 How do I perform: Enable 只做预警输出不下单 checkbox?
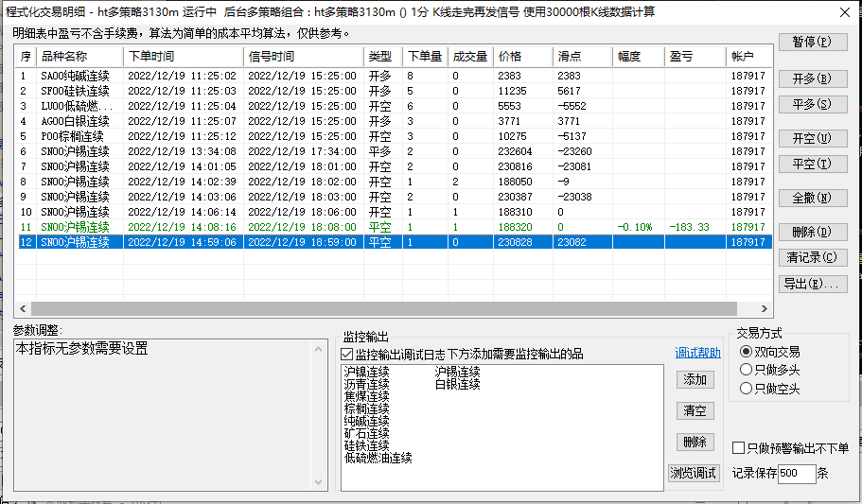click(739, 447)
